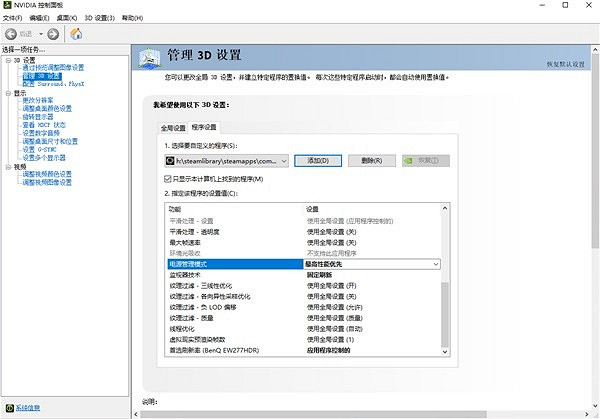Open the 最高性能优先 power mode dropdown
The width and height of the screenshot is (600, 419).
(x=372, y=264)
